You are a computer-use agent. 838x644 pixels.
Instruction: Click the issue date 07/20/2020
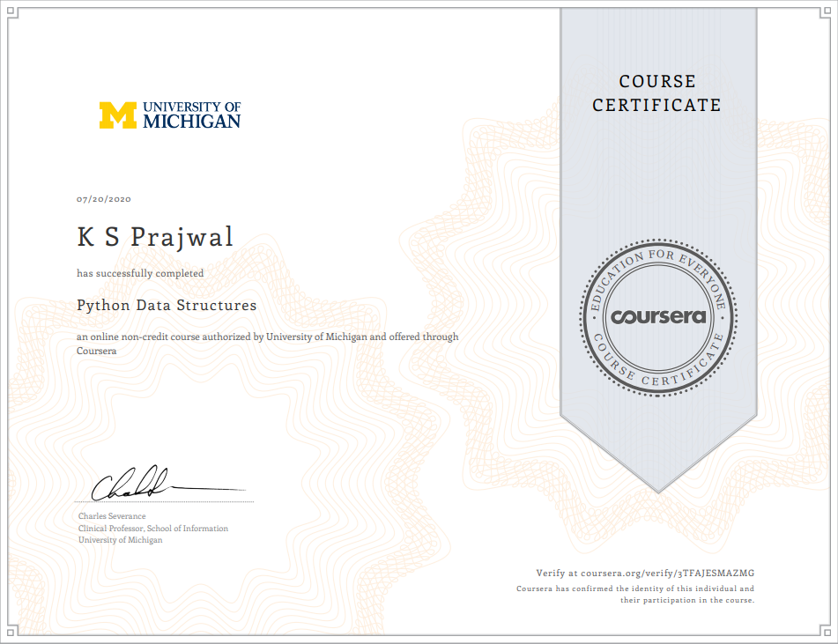click(x=104, y=200)
